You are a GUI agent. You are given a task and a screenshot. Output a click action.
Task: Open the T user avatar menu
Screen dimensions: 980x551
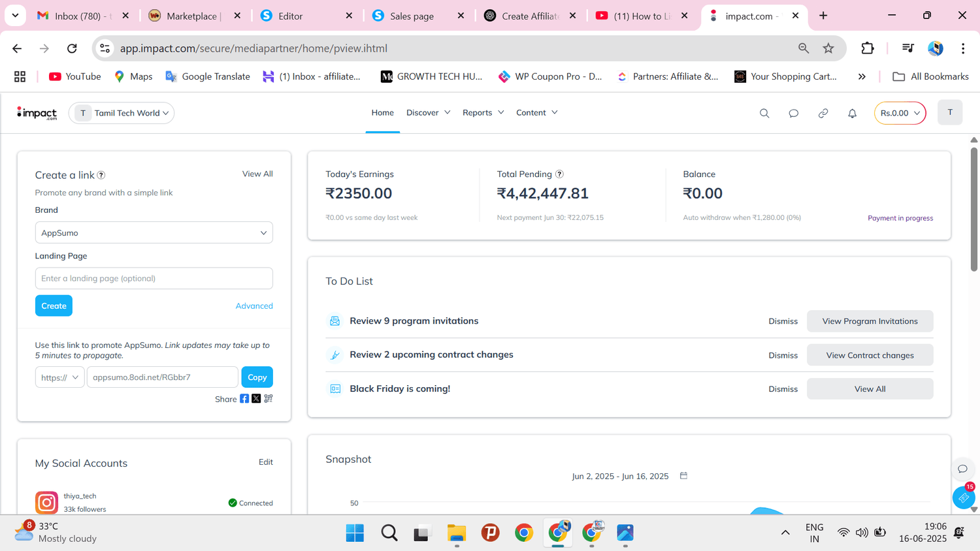(950, 112)
